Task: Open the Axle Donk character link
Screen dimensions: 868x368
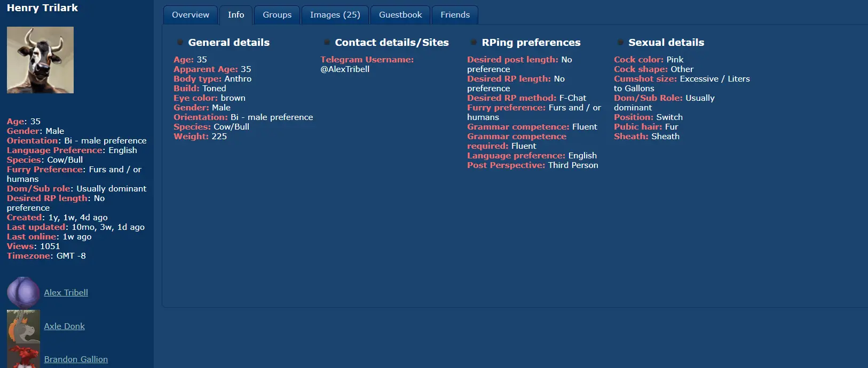Action: point(65,326)
